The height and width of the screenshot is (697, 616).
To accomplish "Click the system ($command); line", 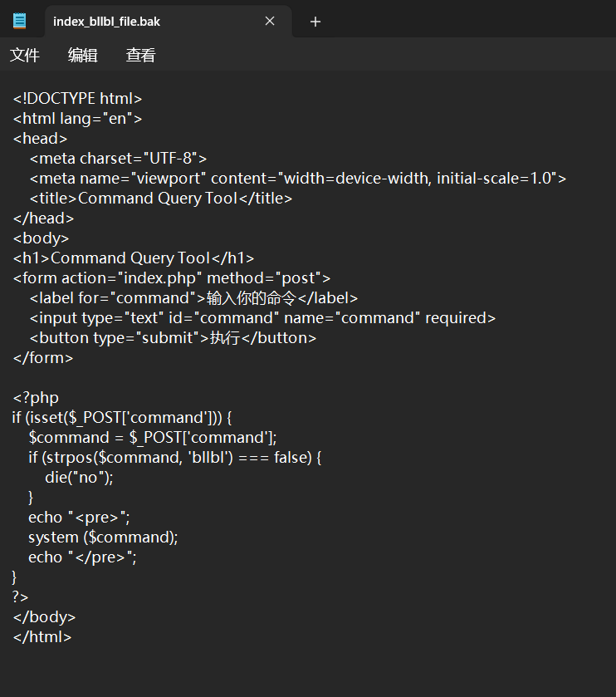I will [x=103, y=537].
